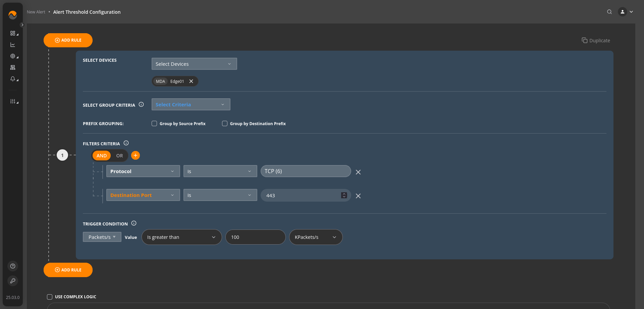
Task: Open the Select Devices dropdown
Action: click(194, 64)
